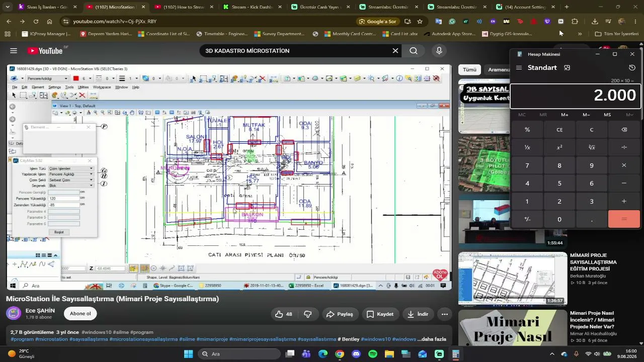Open the Chrome apps grid in bookmarks bar
Viewport: 644px width, 362px height.
[x=7, y=34]
